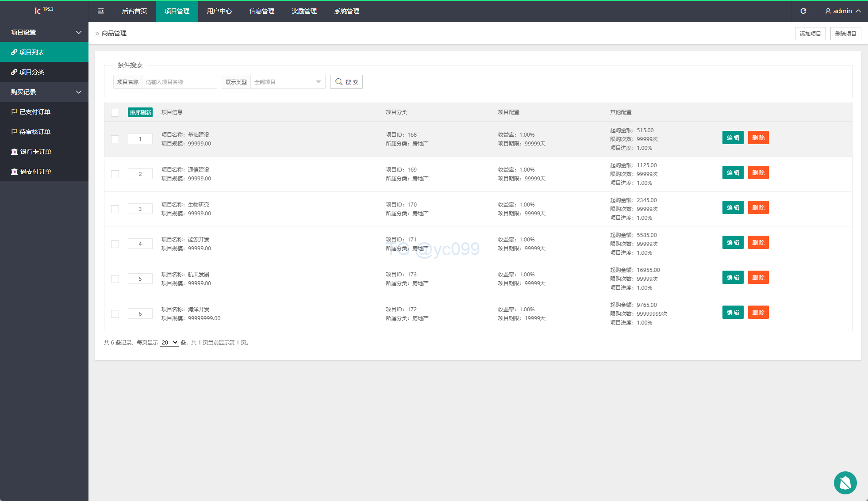
Task: Click the floating round icon at bottom right
Action: [x=845, y=482]
